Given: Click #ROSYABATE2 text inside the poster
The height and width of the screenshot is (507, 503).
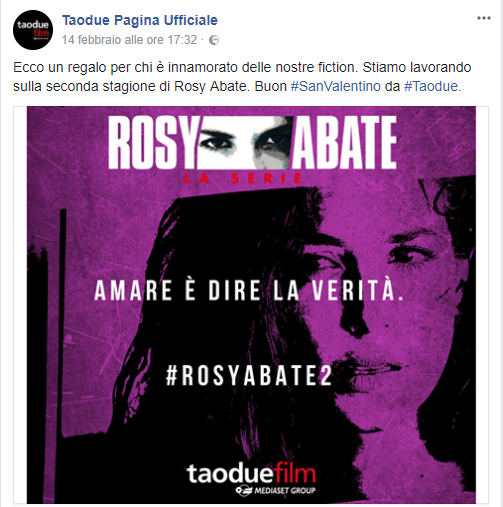Looking at the screenshot, I should coord(249,376).
